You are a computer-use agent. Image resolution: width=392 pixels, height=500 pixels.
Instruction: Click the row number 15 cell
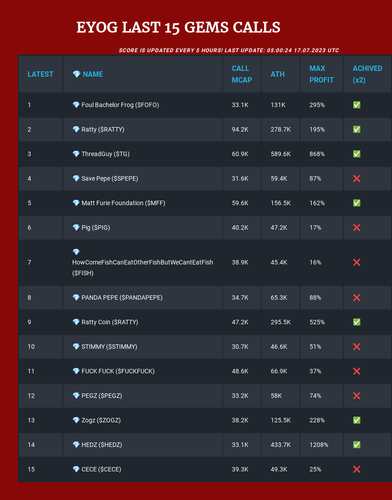click(x=40, y=469)
